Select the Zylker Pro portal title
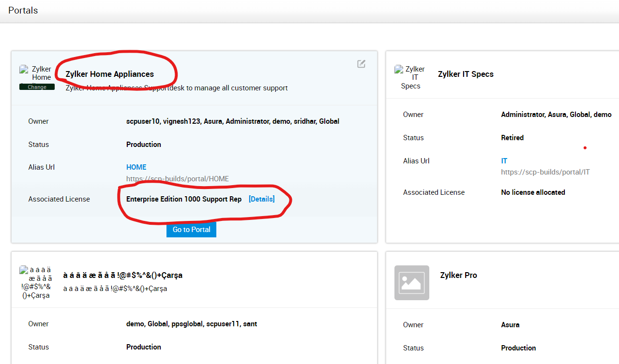The height and width of the screenshot is (364, 619). click(x=458, y=275)
